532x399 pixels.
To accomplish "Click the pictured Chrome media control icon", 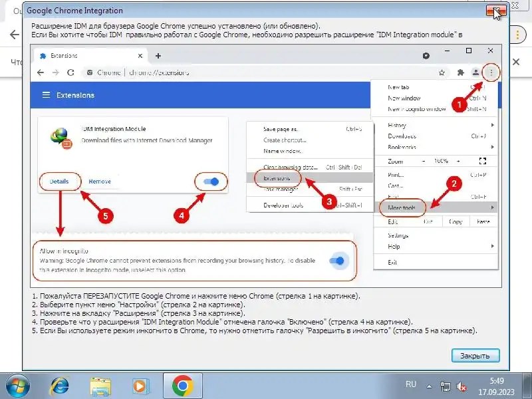I will [426, 56].
